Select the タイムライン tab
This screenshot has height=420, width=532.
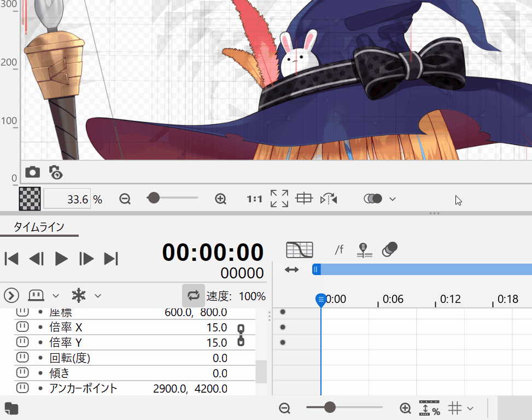(x=39, y=227)
